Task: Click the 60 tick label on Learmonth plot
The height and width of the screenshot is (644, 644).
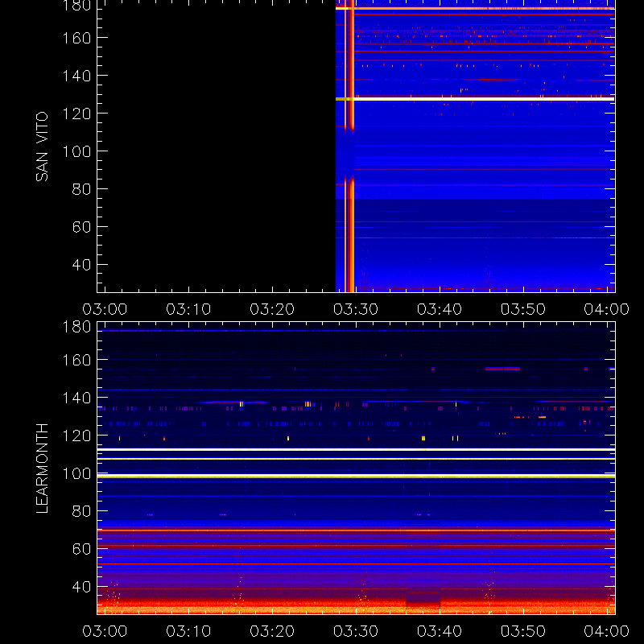Action: 82,549
